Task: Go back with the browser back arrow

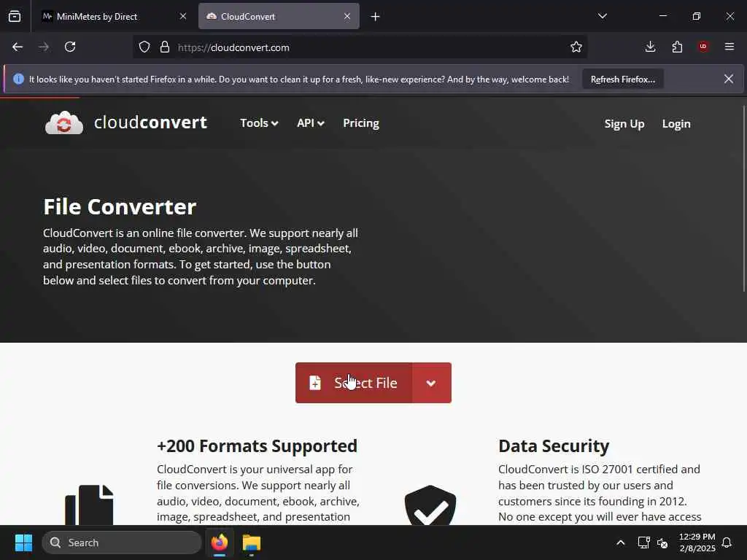Action: tap(18, 47)
